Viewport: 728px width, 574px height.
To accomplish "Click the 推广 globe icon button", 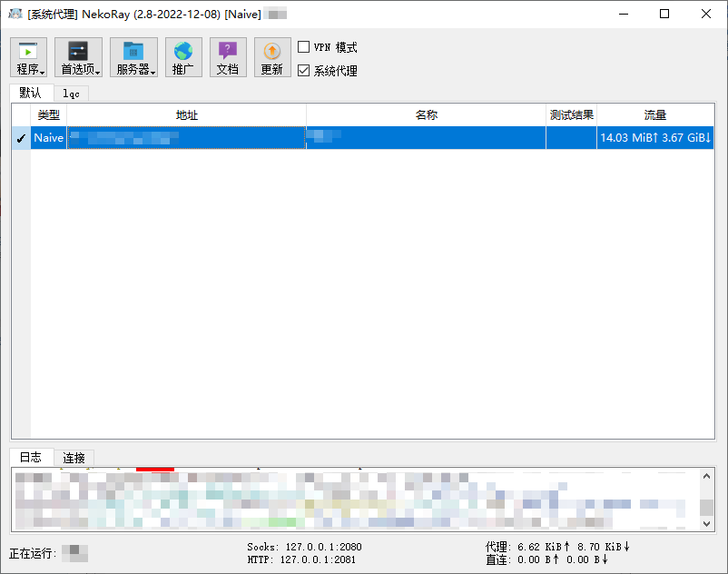I will [x=183, y=57].
